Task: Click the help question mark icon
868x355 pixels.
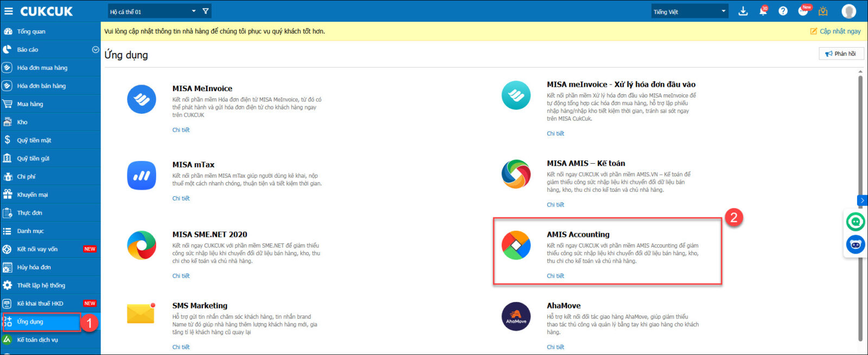Action: pos(783,11)
